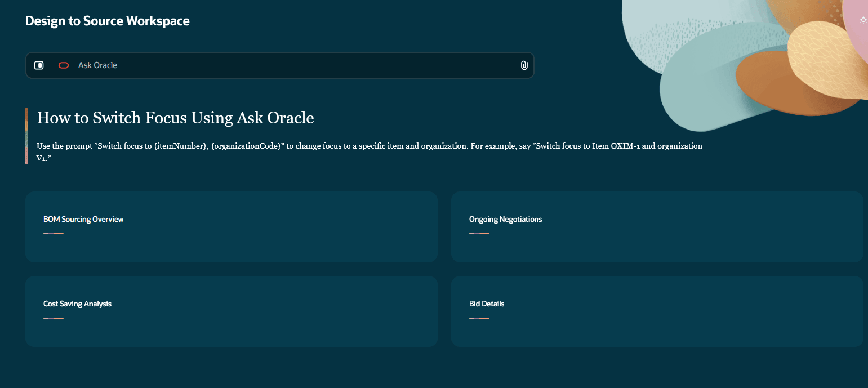Click the How to Switch Focus heading
868x388 pixels.
(x=175, y=118)
